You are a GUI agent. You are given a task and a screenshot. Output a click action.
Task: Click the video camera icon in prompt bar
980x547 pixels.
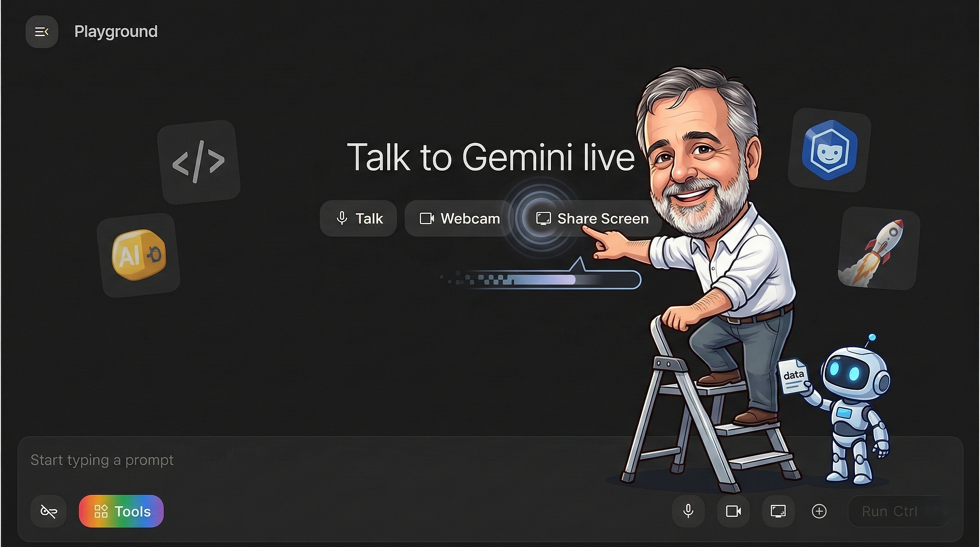[x=733, y=511]
